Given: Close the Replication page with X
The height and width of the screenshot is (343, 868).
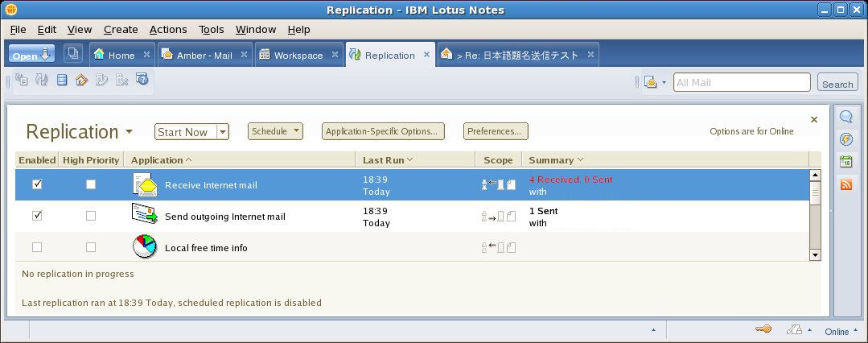Looking at the screenshot, I should pos(814,119).
